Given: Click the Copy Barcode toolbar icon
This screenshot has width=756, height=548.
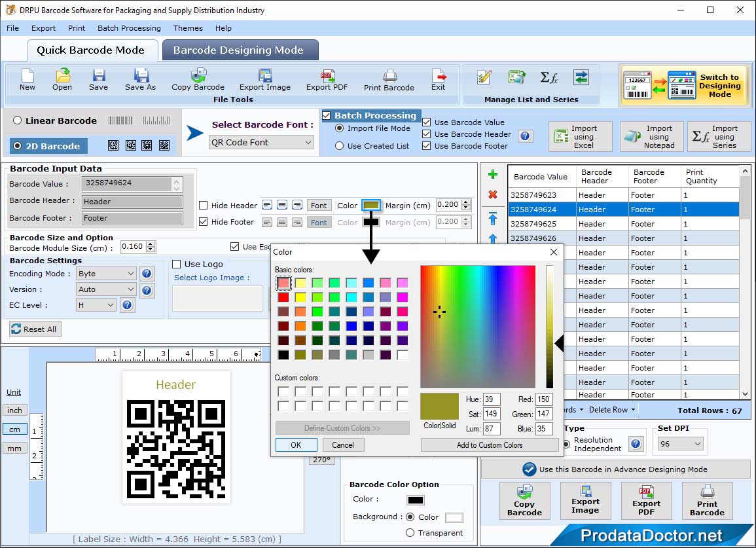Looking at the screenshot, I should 198,79.
